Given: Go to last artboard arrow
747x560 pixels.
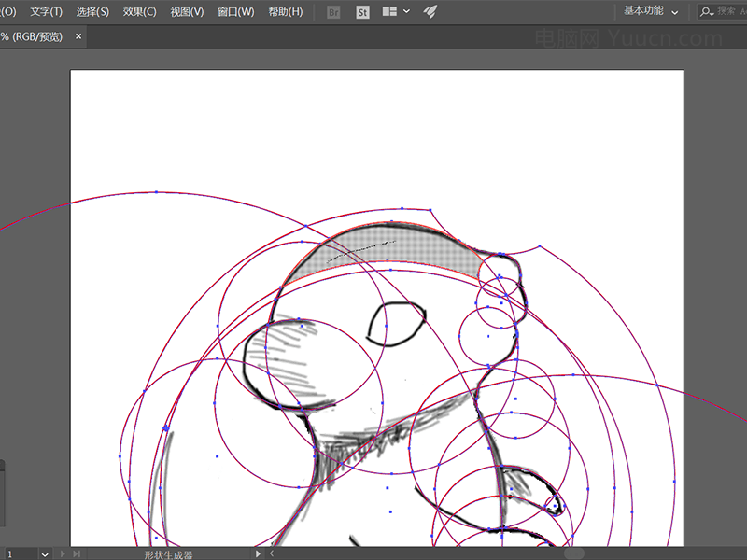Looking at the screenshot, I should click(x=77, y=553).
